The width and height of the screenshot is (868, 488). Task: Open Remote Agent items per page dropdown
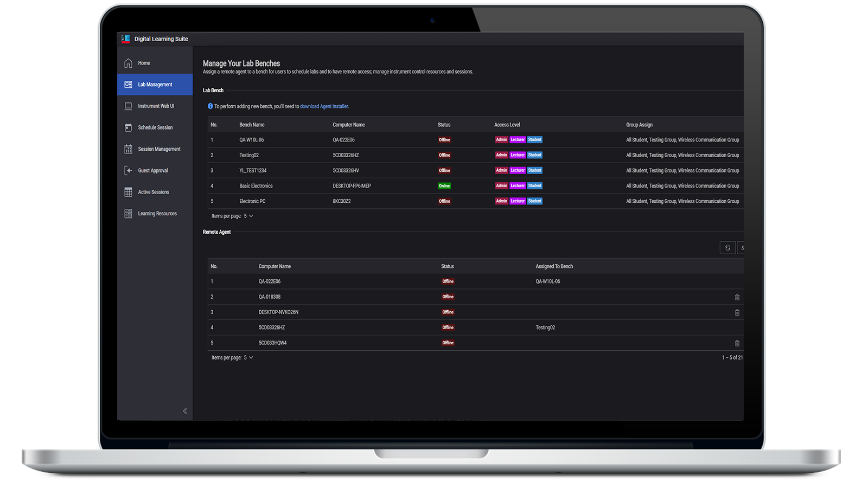(248, 358)
